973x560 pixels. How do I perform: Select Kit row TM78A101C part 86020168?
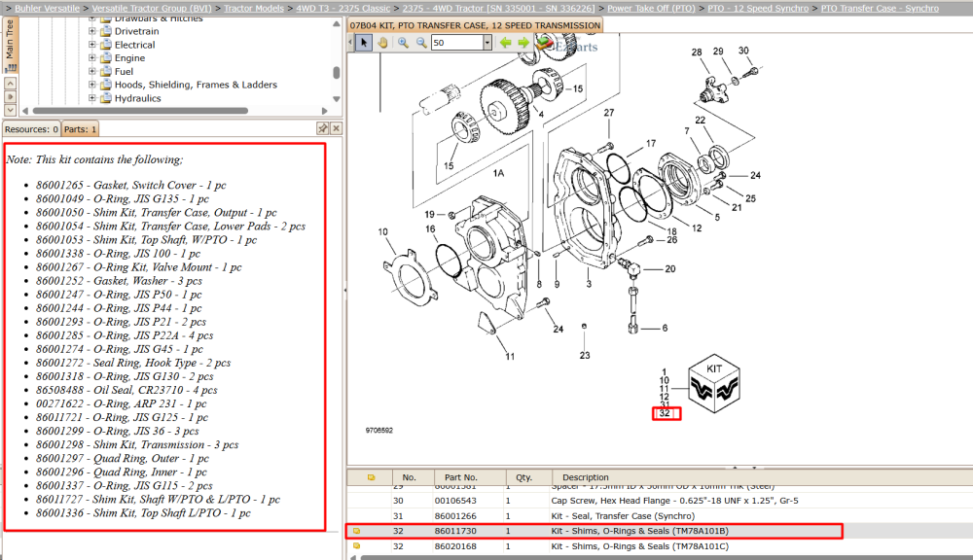point(660,546)
